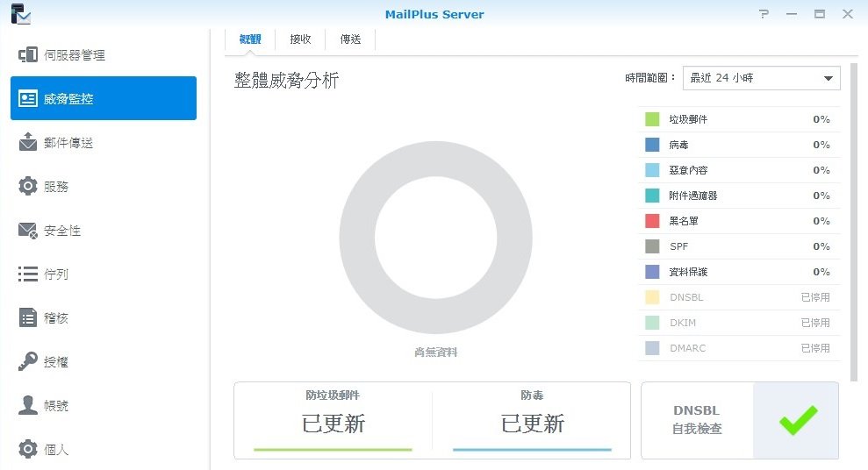Open 服務 service gear icon
This screenshot has height=470, width=868.
point(28,187)
